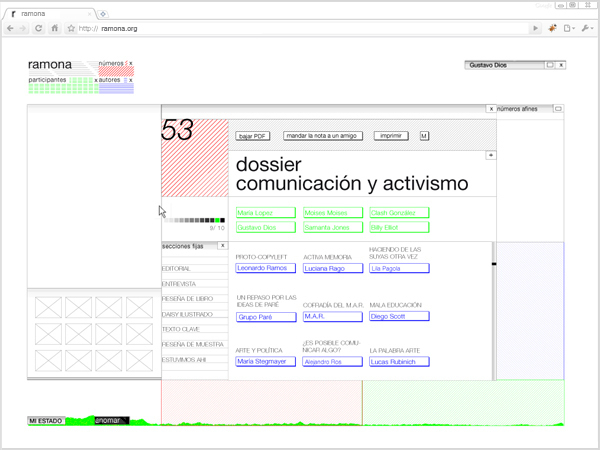This screenshot has height=450, width=600.
Task: Open author Grupo Paré
Action: [266, 317]
